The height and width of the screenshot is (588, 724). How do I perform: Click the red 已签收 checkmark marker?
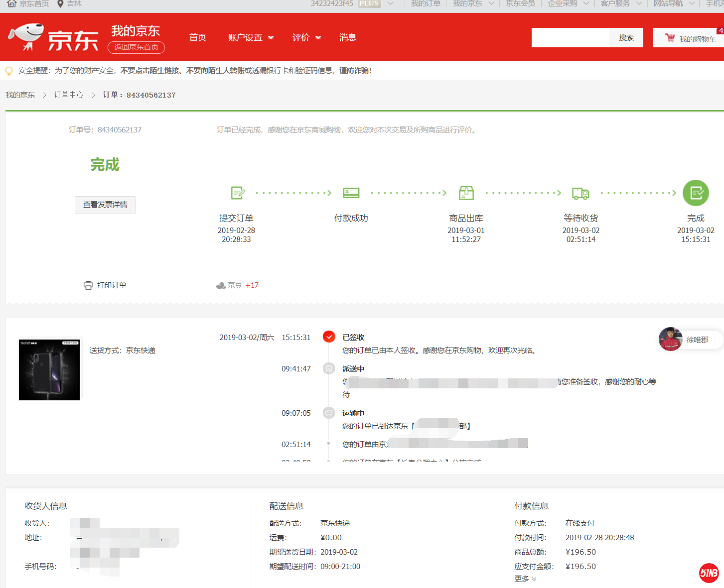pyautogui.click(x=329, y=337)
